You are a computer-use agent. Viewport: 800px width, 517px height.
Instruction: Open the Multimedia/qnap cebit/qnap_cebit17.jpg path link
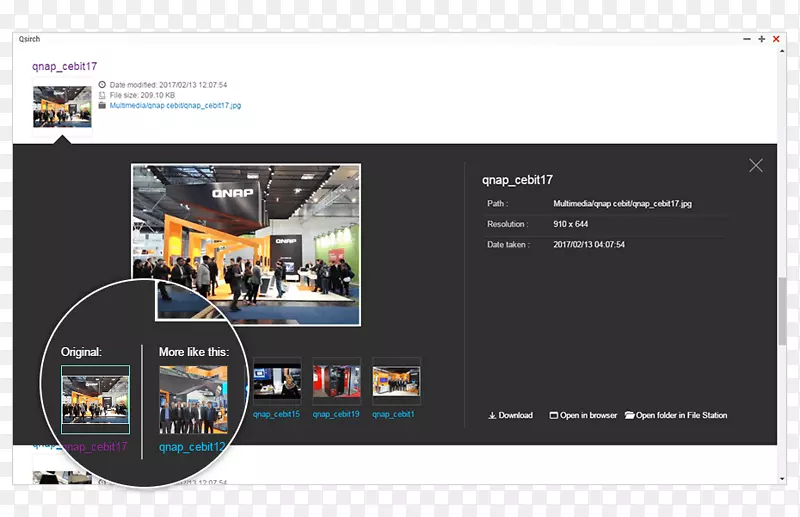pyautogui.click(x=175, y=105)
